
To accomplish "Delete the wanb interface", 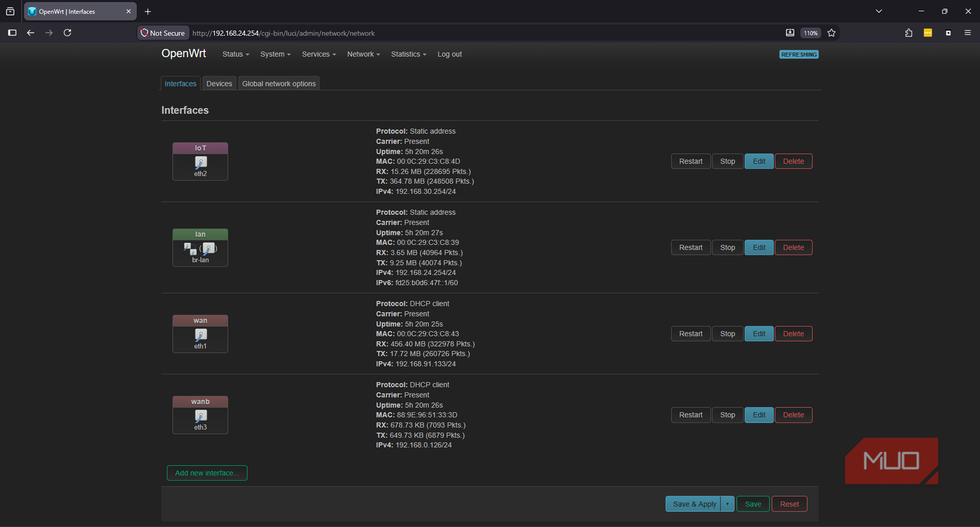I will (794, 415).
